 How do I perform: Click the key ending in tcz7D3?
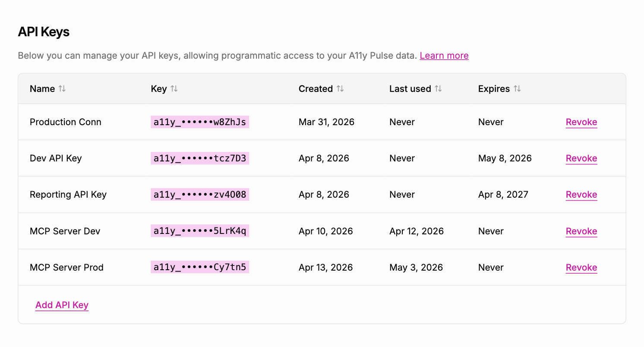(x=200, y=158)
